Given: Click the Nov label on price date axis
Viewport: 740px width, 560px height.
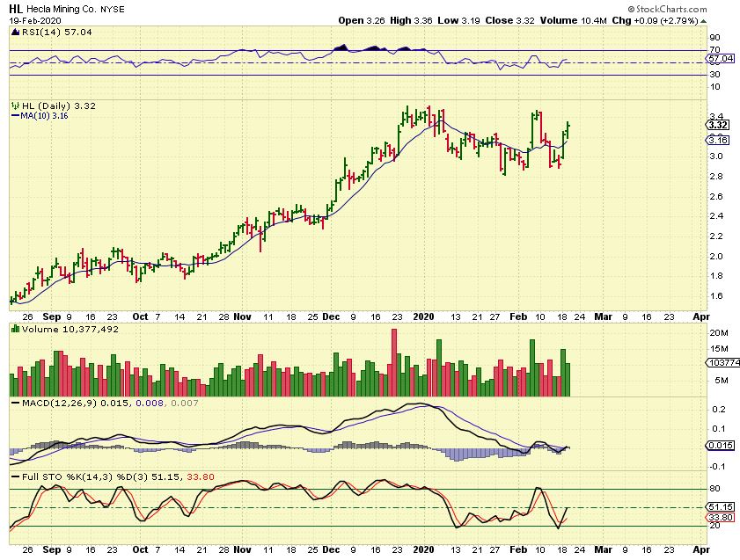Looking at the screenshot, I should coord(243,316).
